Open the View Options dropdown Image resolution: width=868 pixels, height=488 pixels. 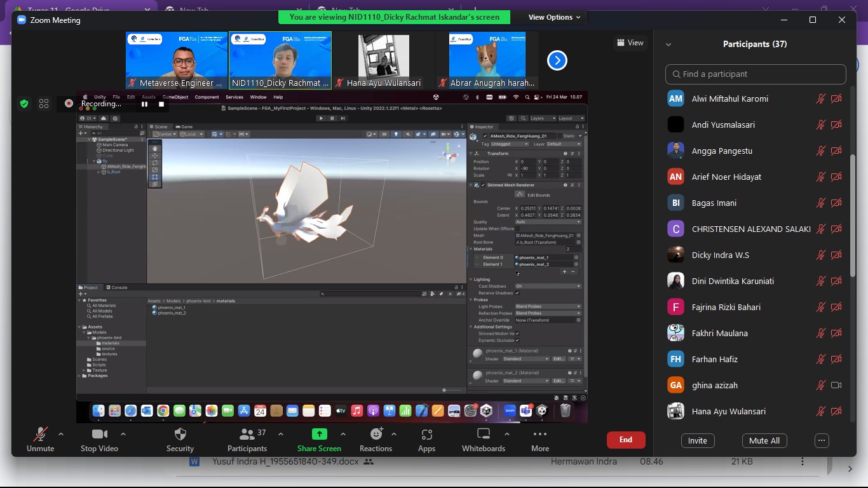(x=554, y=17)
